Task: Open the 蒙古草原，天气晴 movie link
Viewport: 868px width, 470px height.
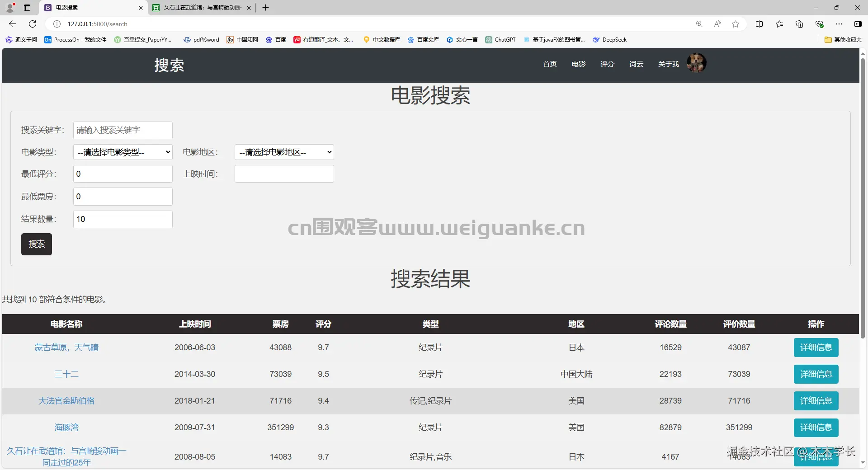Action: (66, 348)
